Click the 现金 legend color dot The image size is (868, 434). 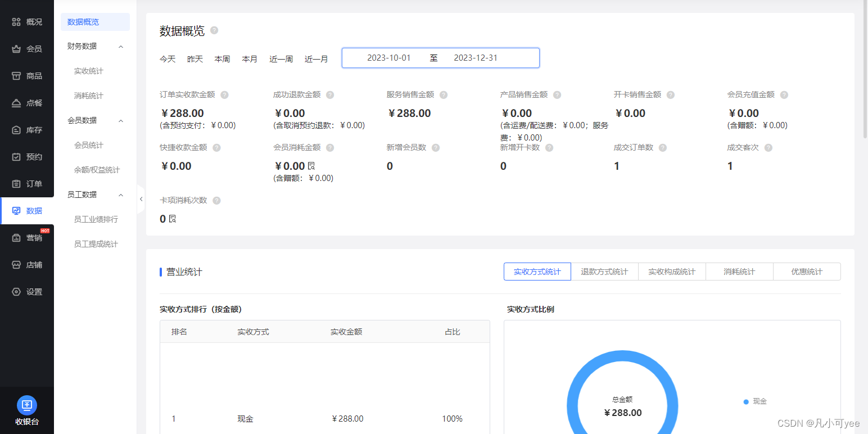pyautogui.click(x=746, y=401)
